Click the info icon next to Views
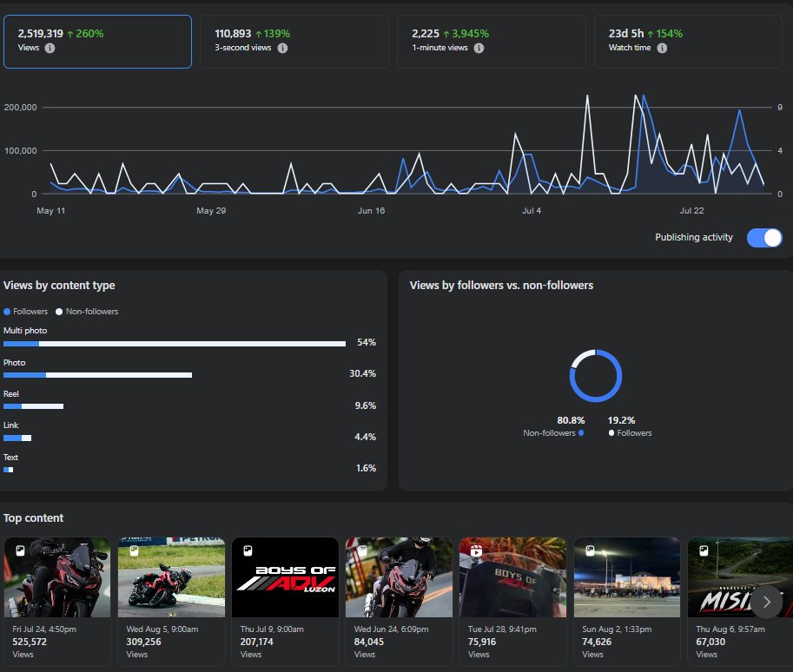This screenshot has width=793, height=672. pyautogui.click(x=50, y=48)
